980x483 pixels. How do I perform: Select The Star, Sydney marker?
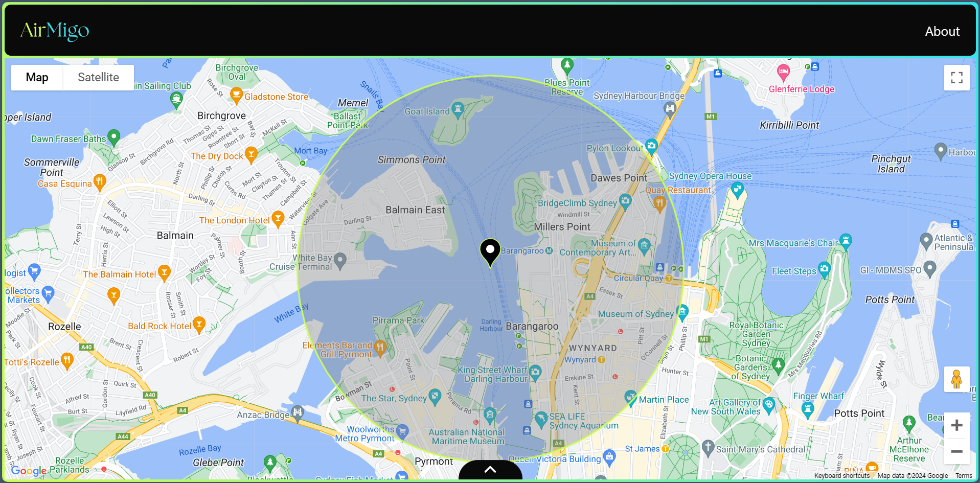tap(435, 396)
